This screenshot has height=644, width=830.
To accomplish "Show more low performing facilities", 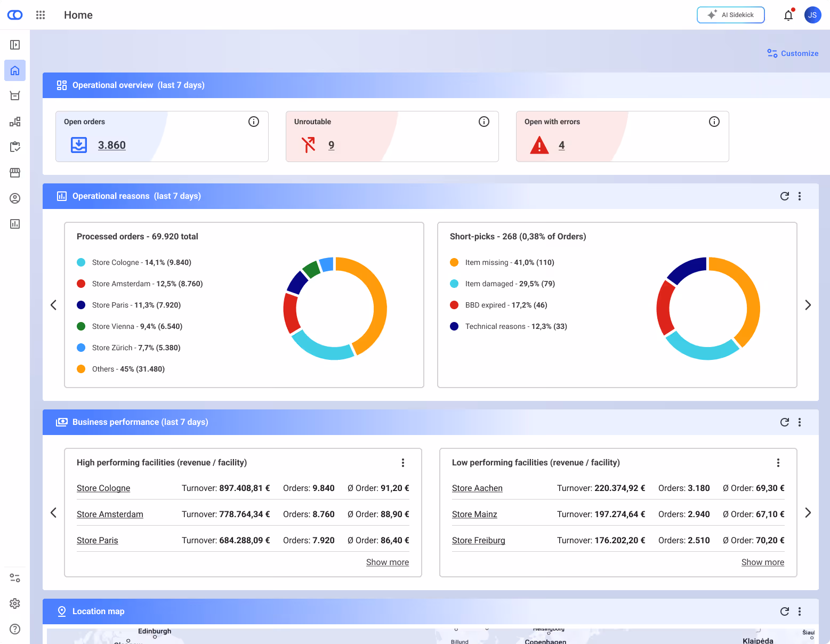I will [763, 562].
